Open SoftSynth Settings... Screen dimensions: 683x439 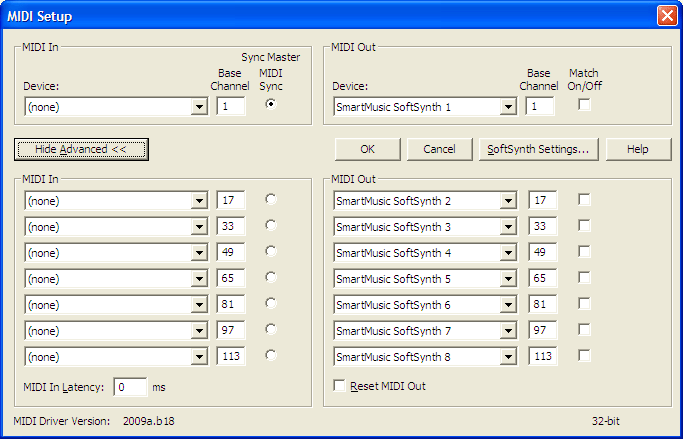(x=538, y=149)
